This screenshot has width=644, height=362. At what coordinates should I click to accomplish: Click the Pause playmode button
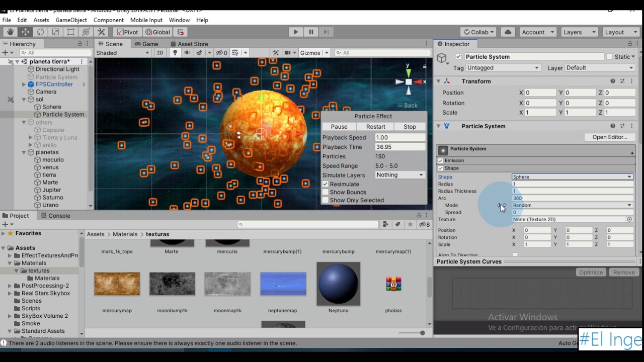(311, 32)
